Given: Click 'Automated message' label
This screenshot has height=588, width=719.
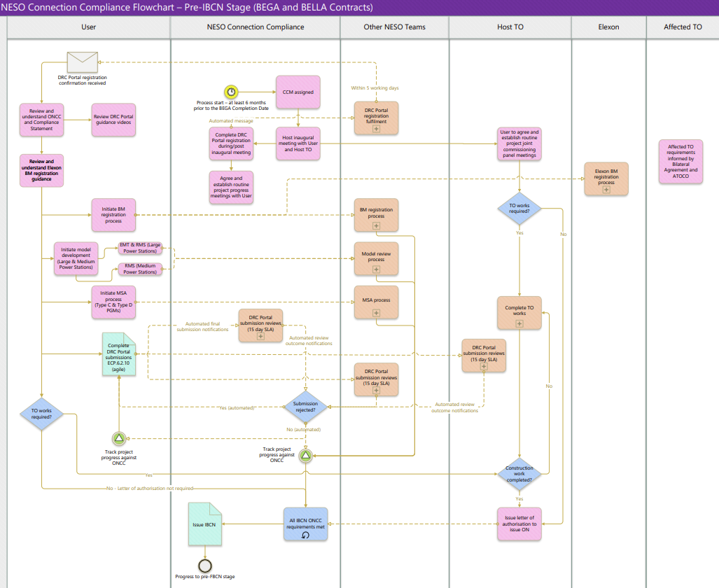Looking at the screenshot, I should [x=231, y=120].
